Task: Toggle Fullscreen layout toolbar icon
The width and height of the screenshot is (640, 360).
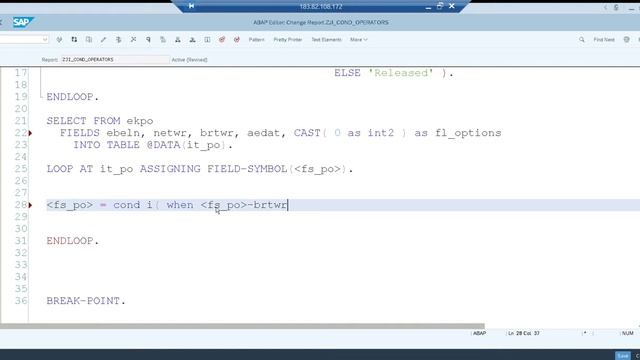Action: [207, 40]
